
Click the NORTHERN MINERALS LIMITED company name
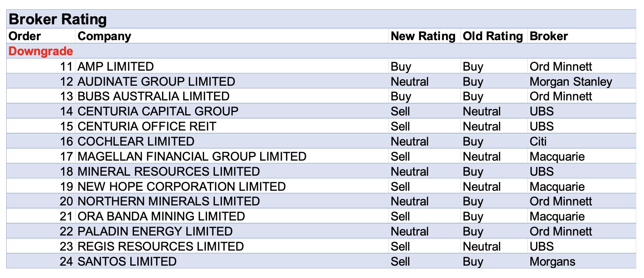(x=169, y=201)
